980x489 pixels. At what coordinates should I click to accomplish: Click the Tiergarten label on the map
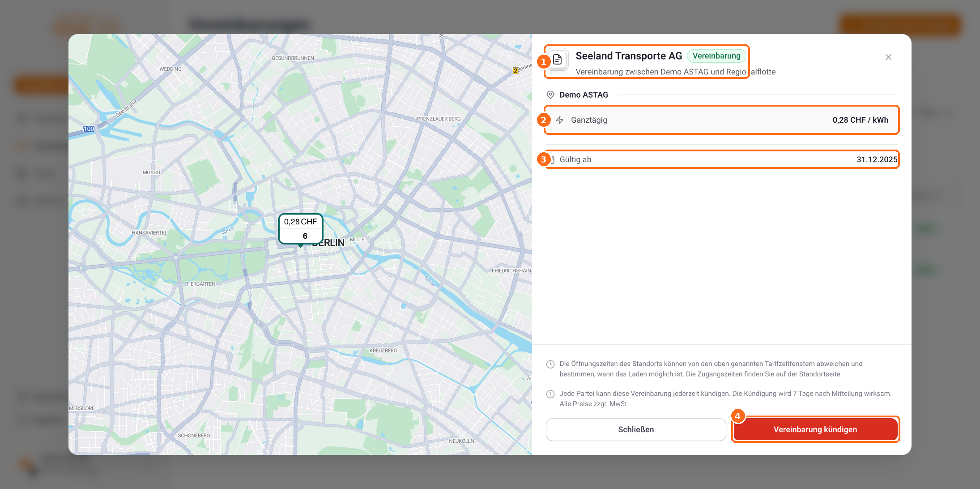coord(201,284)
